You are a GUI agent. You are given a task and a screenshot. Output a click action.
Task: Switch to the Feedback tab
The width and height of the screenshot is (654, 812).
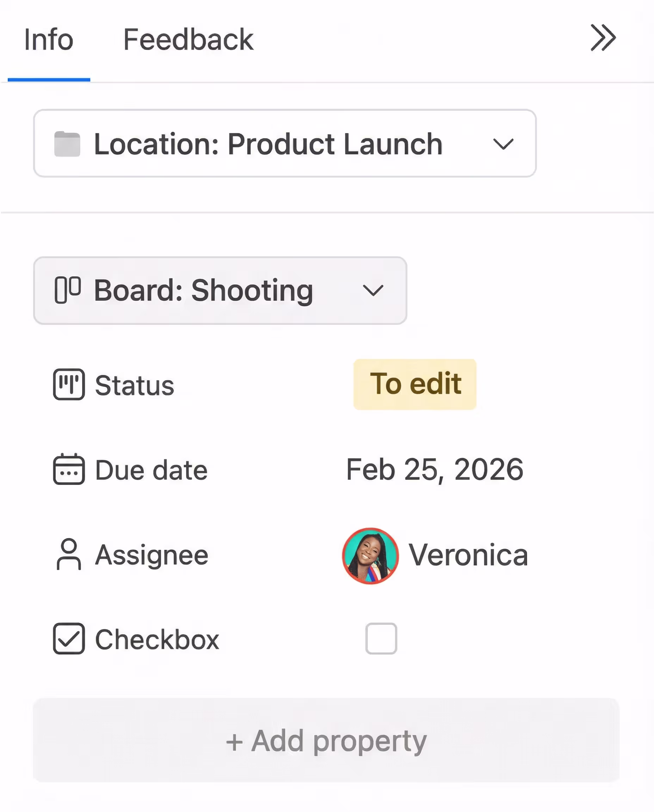click(x=188, y=39)
